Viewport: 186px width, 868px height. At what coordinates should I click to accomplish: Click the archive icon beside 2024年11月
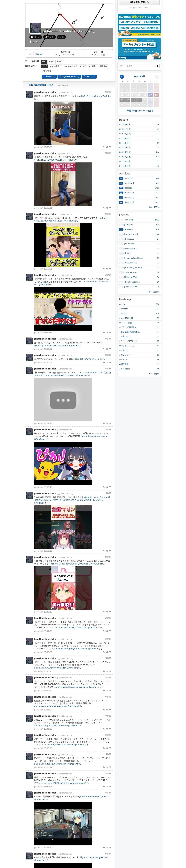(121, 203)
